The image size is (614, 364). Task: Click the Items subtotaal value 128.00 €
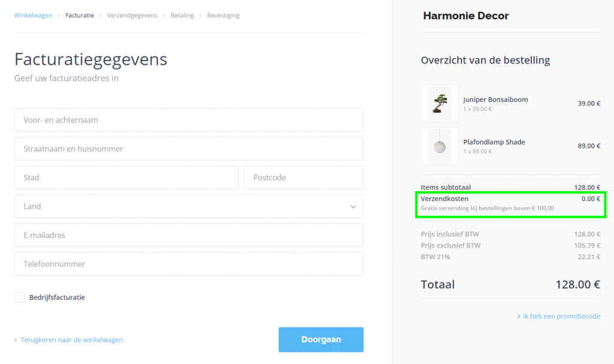587,187
